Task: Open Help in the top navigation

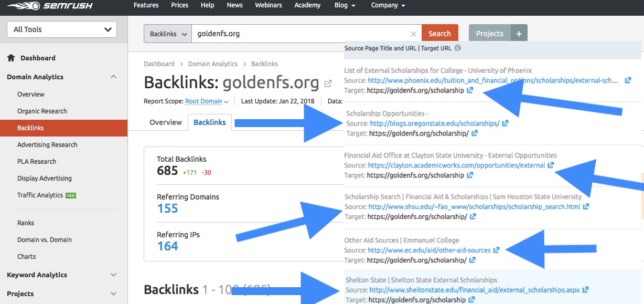Action: pyautogui.click(x=207, y=5)
